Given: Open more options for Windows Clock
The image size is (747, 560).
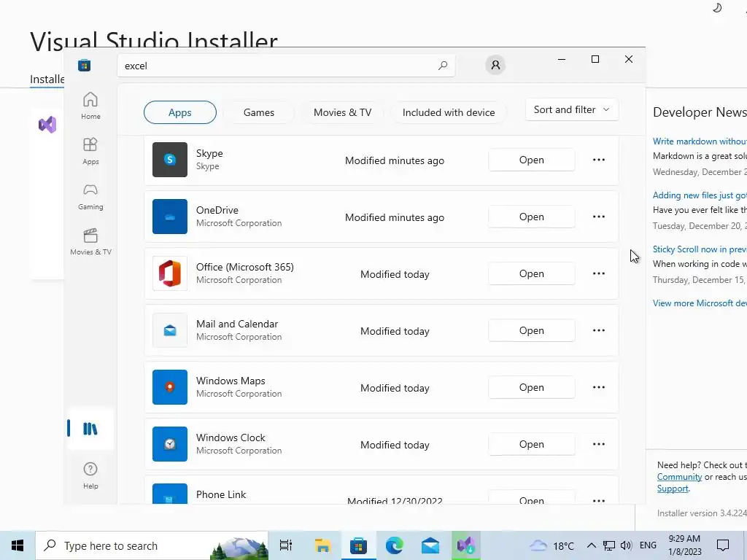Looking at the screenshot, I should [x=599, y=444].
